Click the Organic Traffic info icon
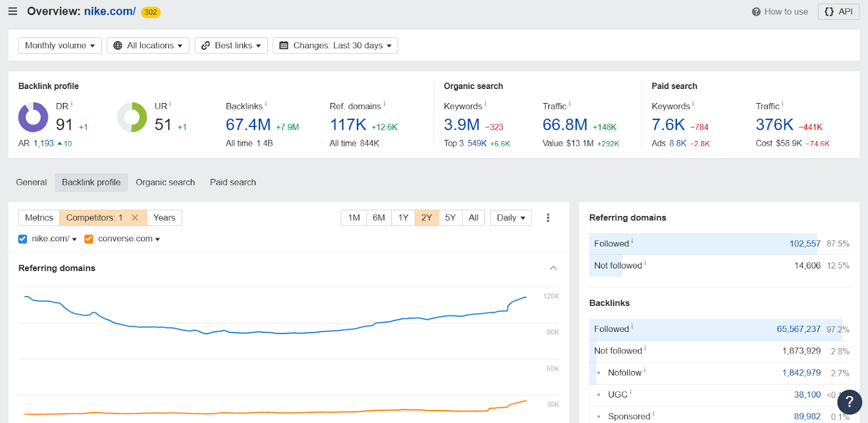The image size is (868, 423). click(x=569, y=104)
